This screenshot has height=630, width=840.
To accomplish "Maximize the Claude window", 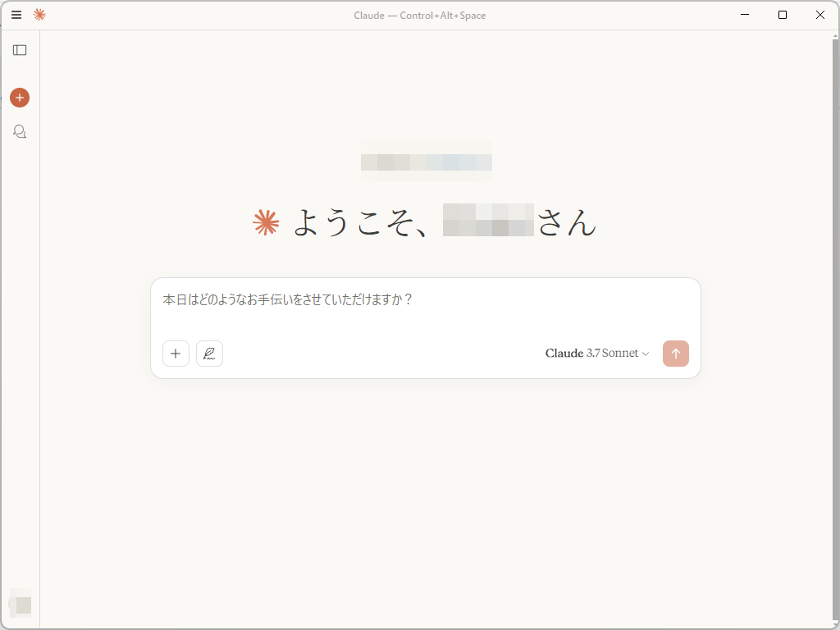I will [x=782, y=15].
